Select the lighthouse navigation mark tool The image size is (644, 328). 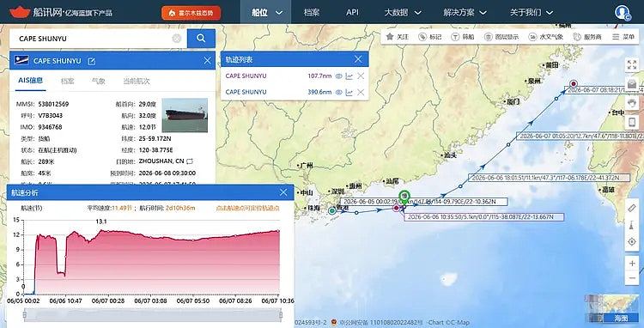coord(632,225)
